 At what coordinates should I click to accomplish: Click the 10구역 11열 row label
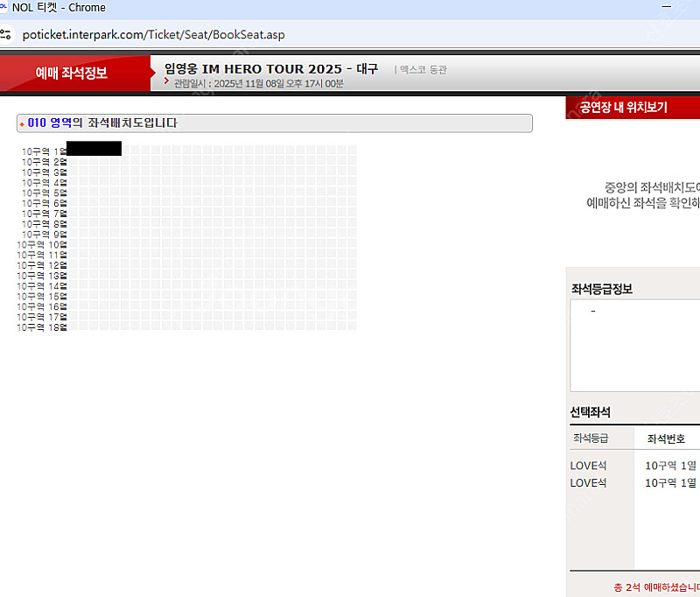point(42,255)
